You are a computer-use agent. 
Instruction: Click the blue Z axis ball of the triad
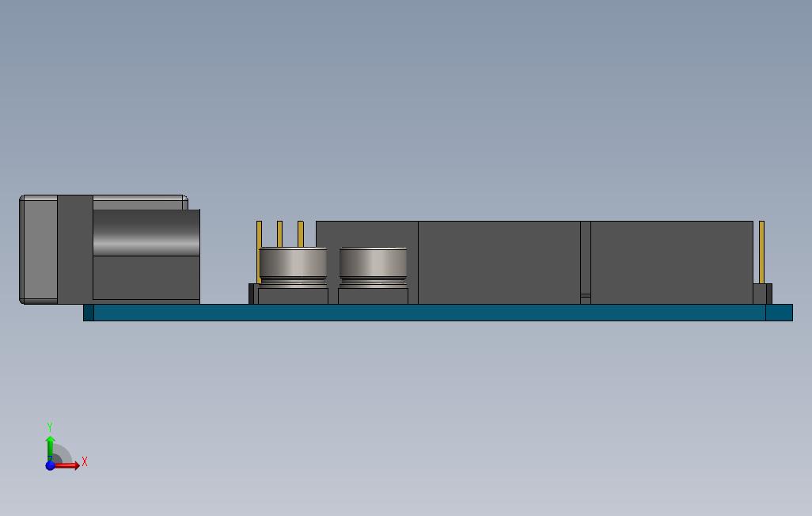pyautogui.click(x=50, y=465)
